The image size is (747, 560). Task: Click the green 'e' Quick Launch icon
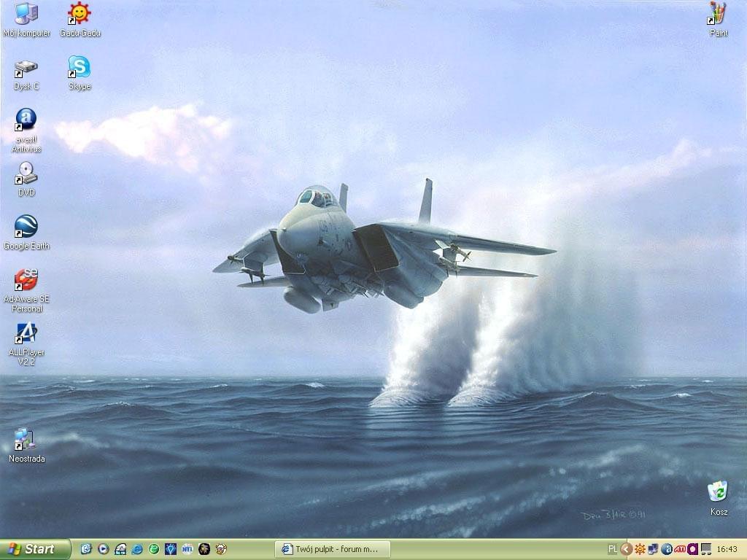153,550
